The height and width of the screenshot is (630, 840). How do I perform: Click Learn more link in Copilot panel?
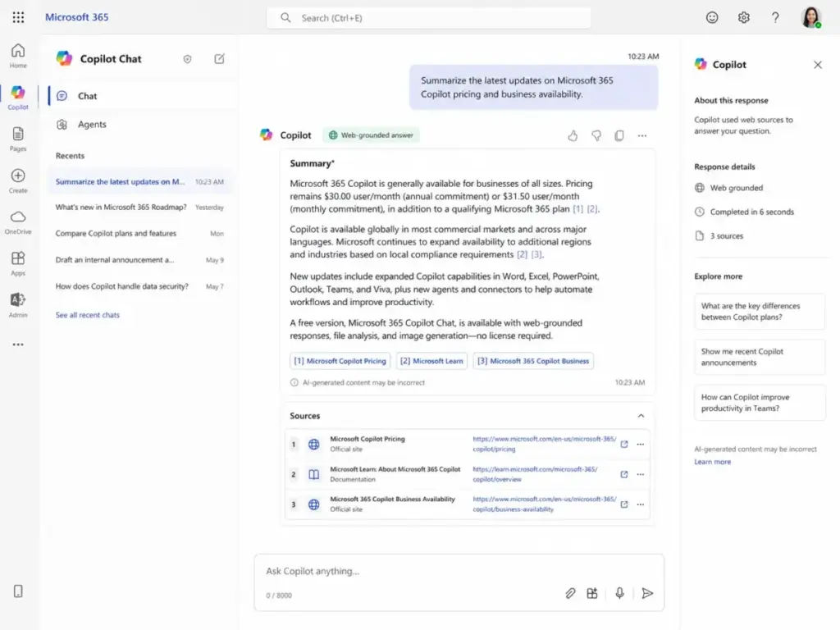click(x=713, y=462)
